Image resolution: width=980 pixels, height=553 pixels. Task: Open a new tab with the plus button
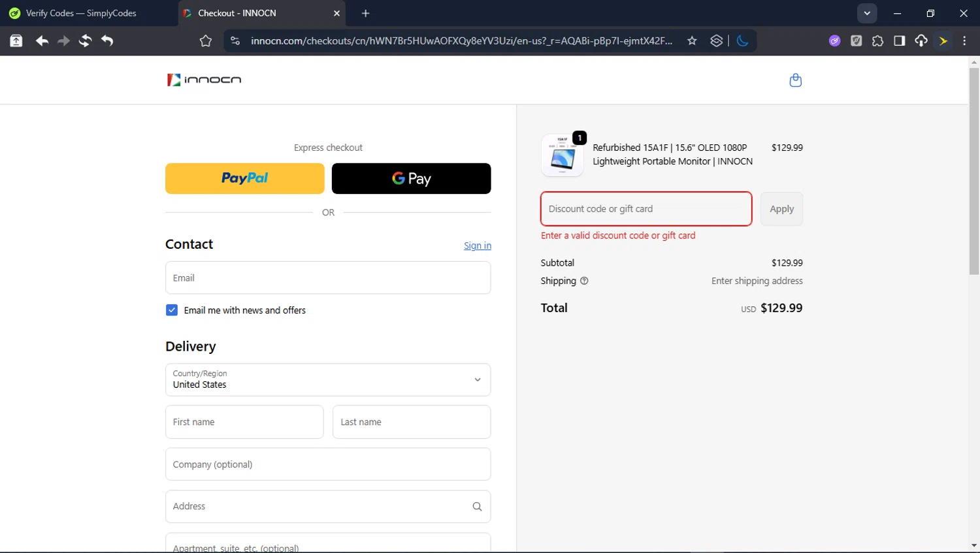[366, 13]
